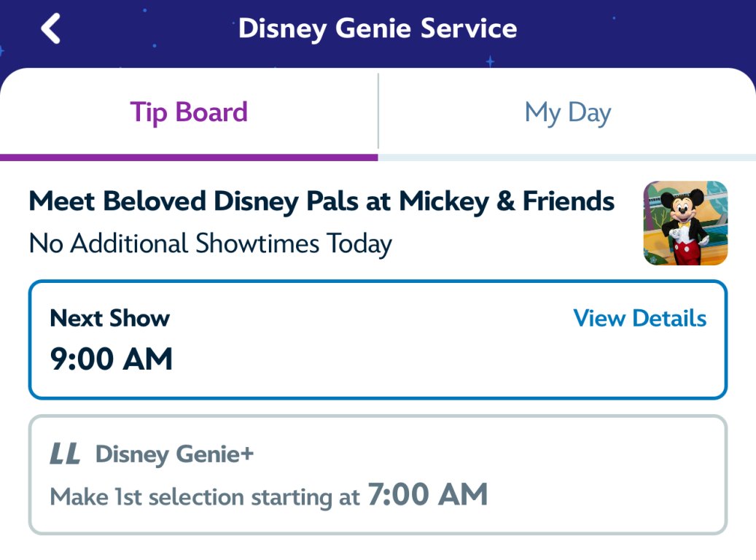Click the gray underline beneath My Day
Viewport: 756px width, 560px height.
click(567, 157)
